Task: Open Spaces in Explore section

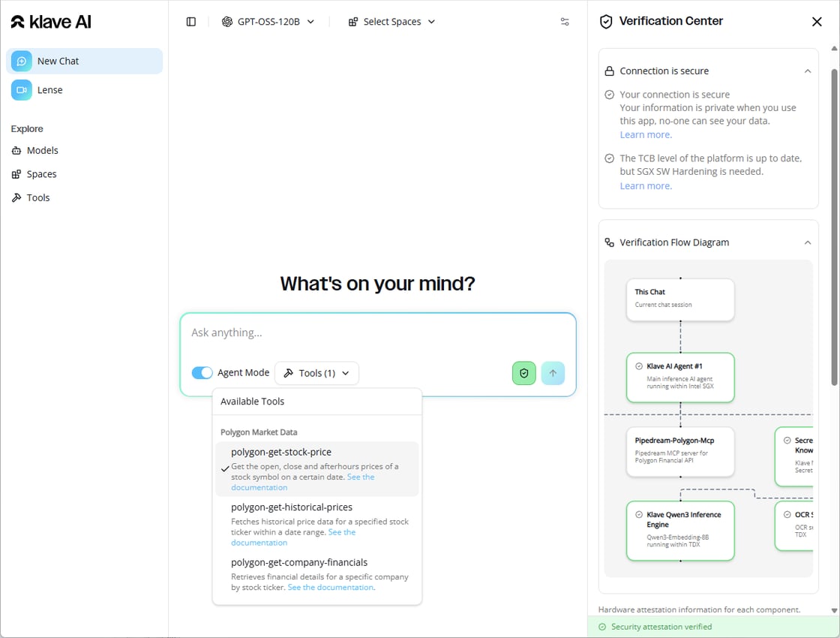Action: (x=41, y=174)
